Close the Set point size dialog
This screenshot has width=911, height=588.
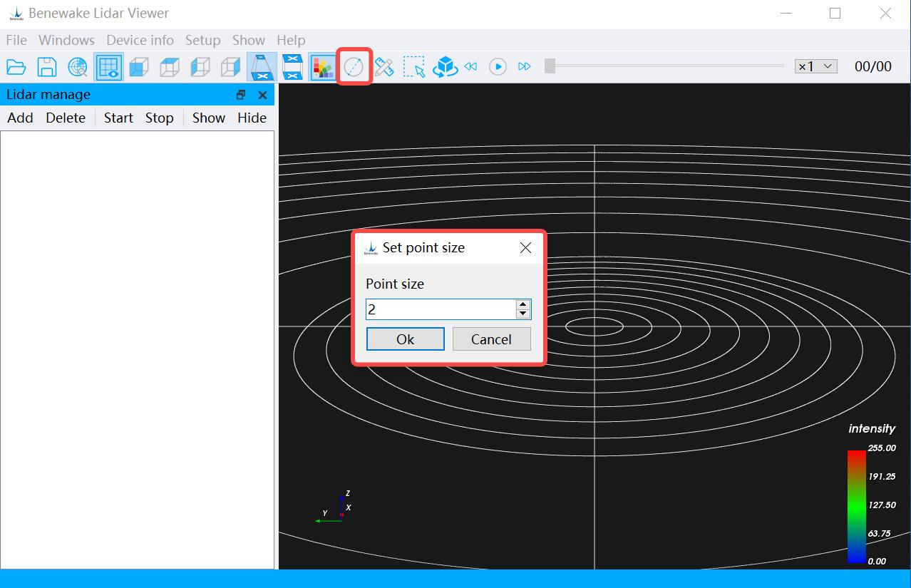pyautogui.click(x=526, y=248)
